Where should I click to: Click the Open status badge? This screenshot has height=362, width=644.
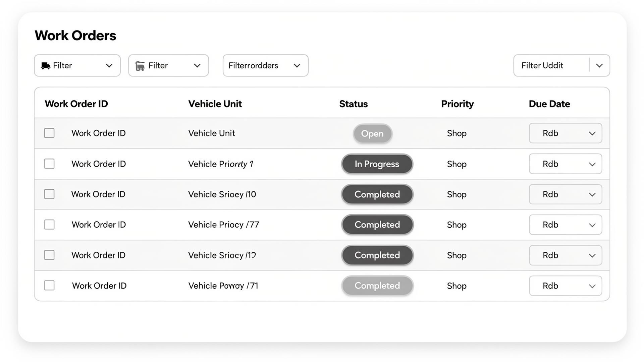[x=372, y=133]
